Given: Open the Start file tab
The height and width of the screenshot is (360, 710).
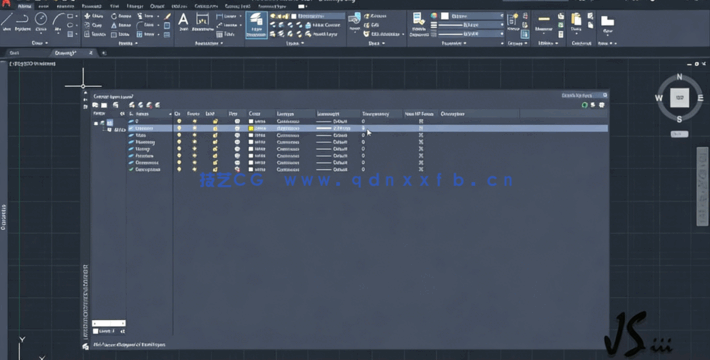Looking at the screenshot, I should click(x=14, y=53).
